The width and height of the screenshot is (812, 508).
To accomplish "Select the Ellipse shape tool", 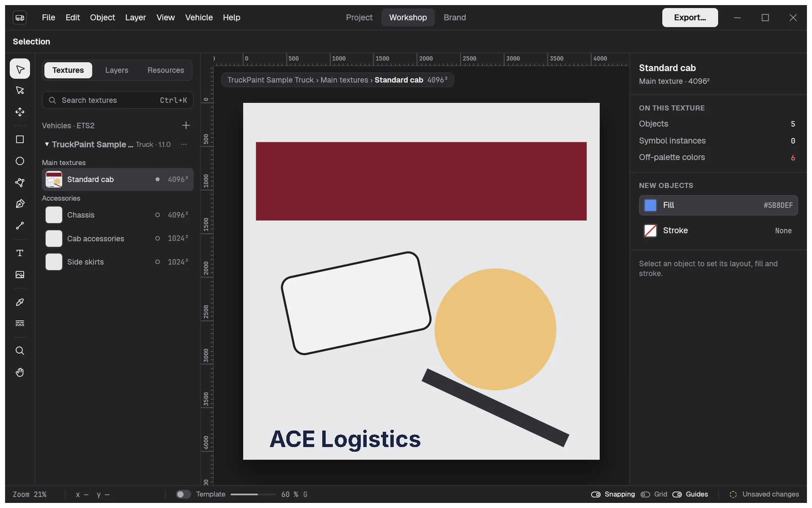I will 20,161.
